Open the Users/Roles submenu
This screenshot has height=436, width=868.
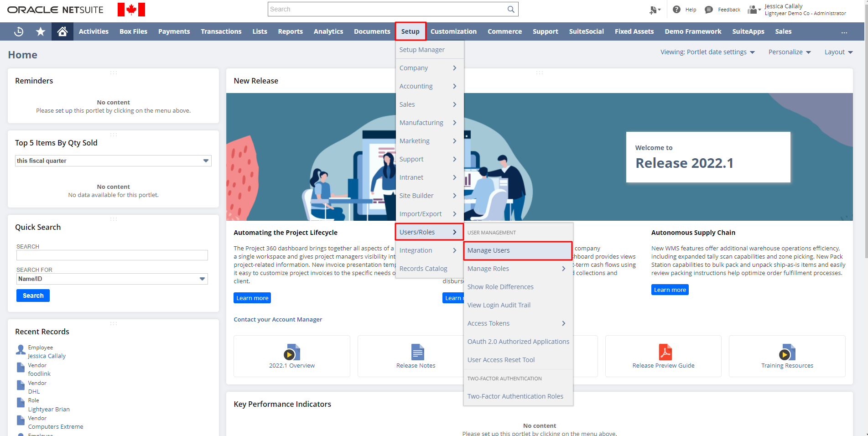coord(429,232)
